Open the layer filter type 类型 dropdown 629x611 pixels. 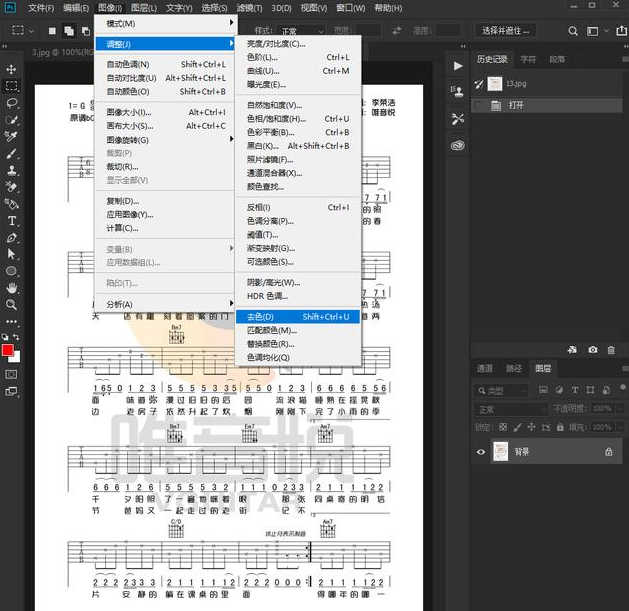[x=502, y=391]
